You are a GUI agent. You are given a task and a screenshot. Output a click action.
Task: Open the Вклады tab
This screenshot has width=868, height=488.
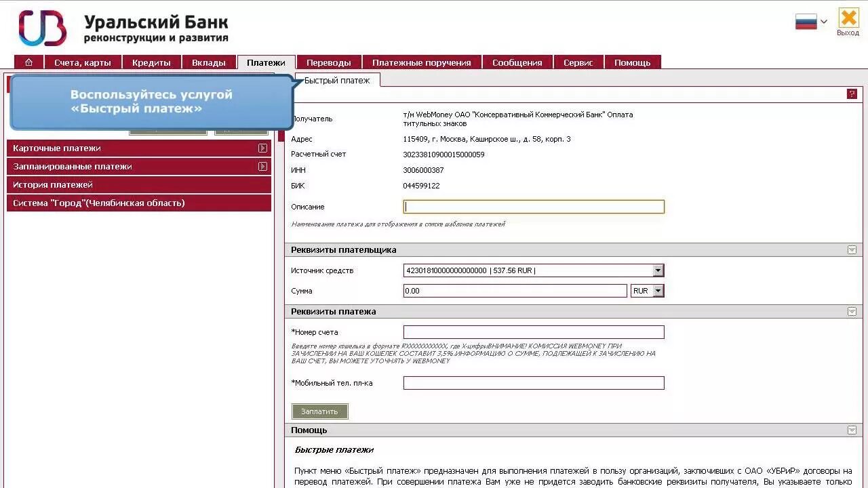tap(209, 62)
